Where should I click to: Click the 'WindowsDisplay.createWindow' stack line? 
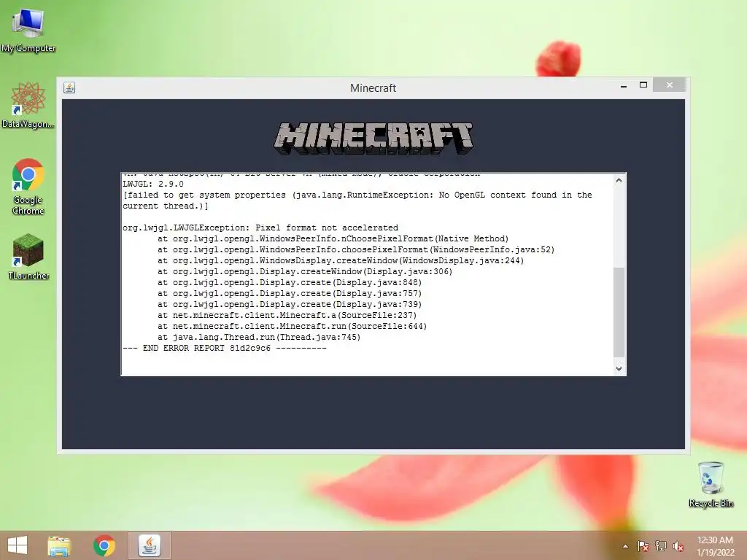(x=341, y=260)
